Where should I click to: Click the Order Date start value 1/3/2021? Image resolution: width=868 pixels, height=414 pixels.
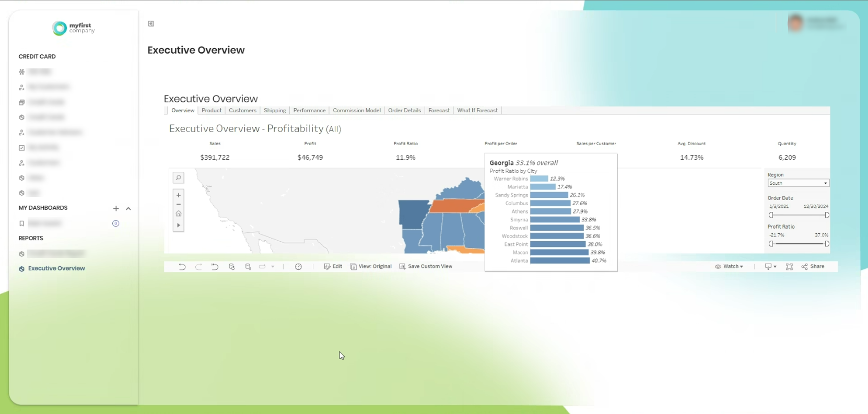click(x=779, y=206)
